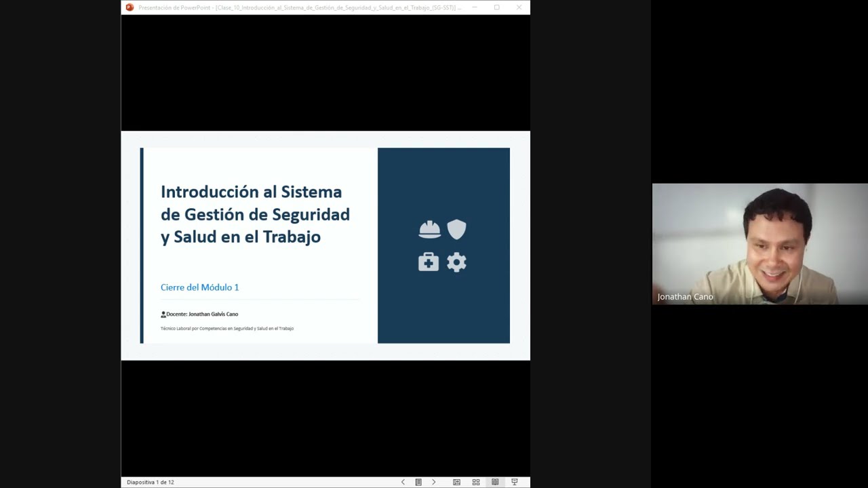Click the slide title 'Introducción al Sistema'

click(x=251, y=192)
